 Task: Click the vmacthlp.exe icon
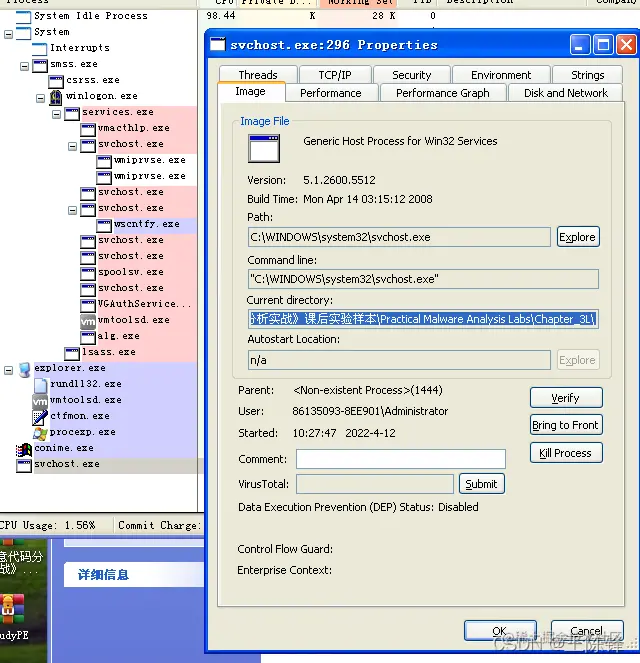click(x=88, y=129)
